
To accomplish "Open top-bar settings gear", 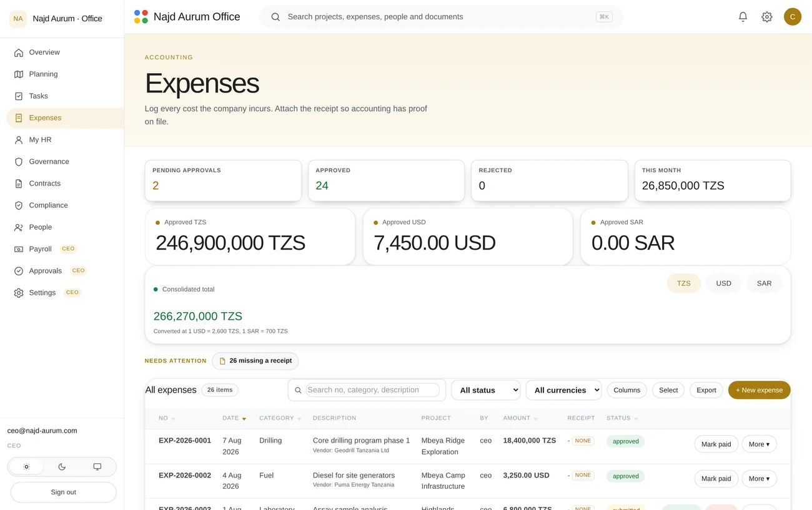I will (767, 17).
